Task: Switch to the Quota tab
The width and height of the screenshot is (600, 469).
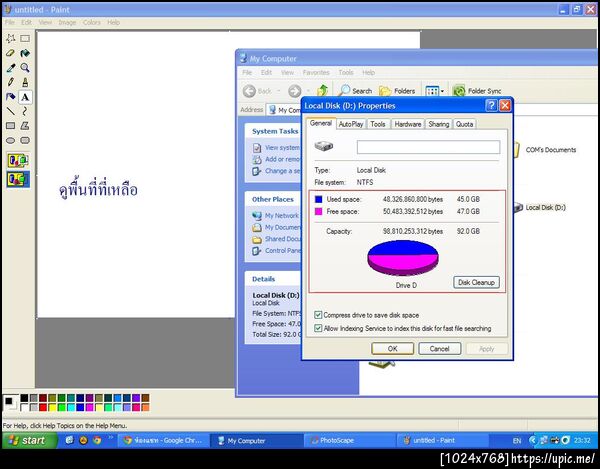Action: click(465, 124)
